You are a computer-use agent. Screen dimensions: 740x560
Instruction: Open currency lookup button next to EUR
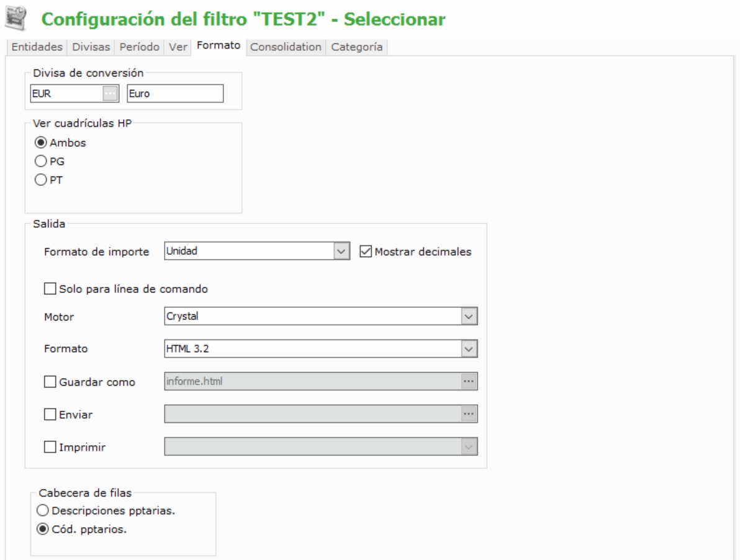click(x=110, y=93)
